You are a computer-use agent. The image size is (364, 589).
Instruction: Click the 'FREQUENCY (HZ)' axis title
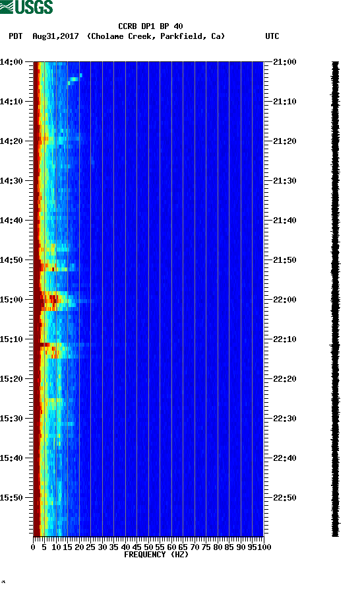(x=156, y=555)
